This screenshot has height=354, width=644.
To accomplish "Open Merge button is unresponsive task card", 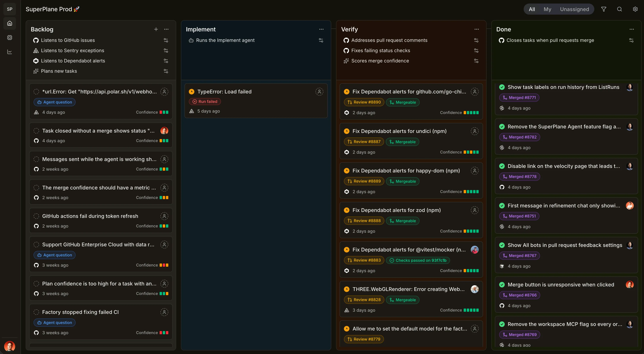I will tap(566, 295).
